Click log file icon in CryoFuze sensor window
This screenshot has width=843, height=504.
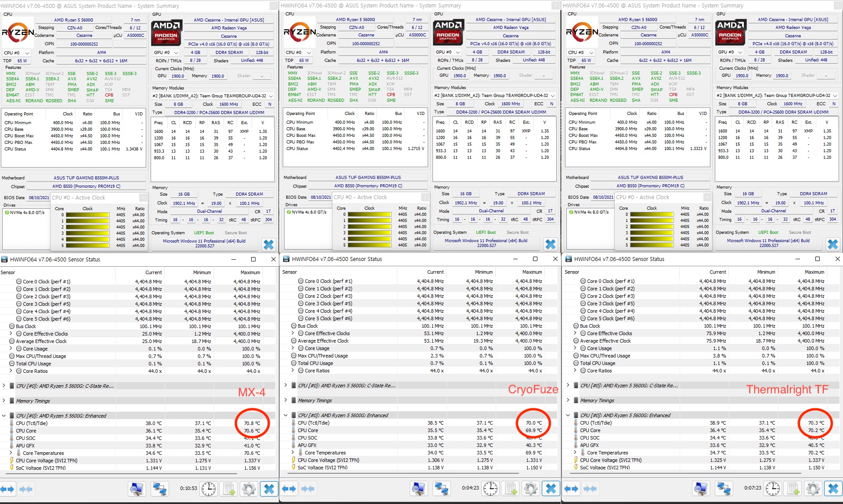pyautogui.click(x=511, y=488)
